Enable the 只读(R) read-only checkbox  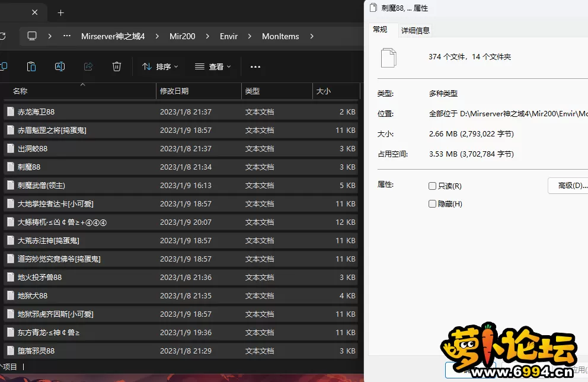pos(432,186)
